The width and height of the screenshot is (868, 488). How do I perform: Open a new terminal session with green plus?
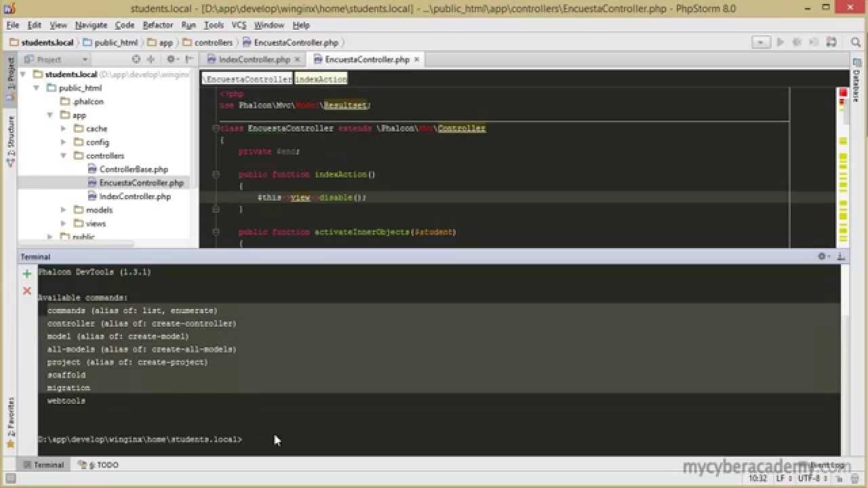pos(27,274)
